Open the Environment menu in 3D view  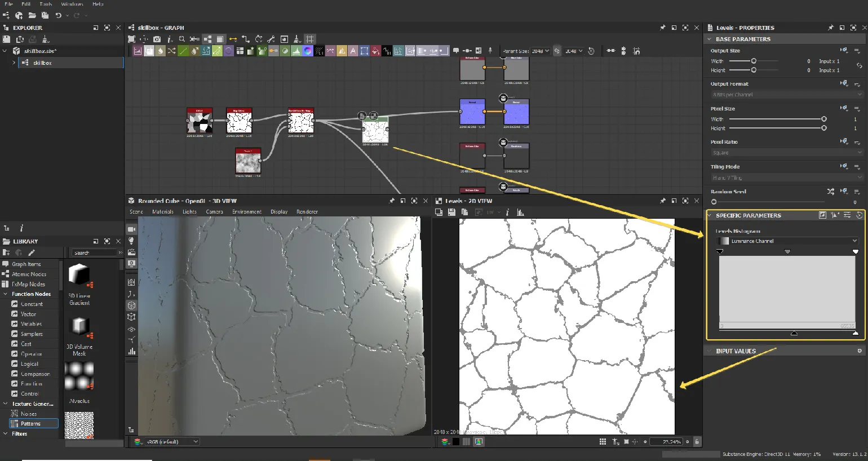[246, 212]
